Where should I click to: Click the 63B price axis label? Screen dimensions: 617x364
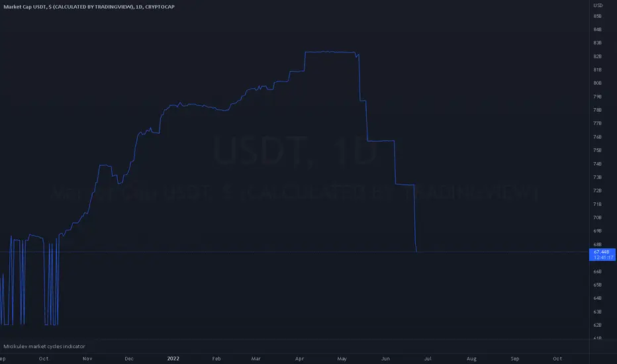[x=597, y=312]
